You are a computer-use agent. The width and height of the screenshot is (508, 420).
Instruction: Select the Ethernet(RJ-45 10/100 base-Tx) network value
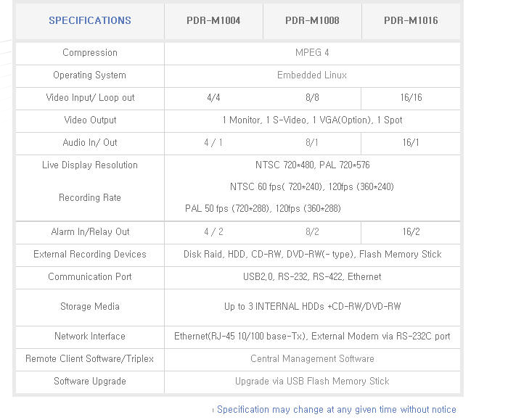[x=312, y=337]
